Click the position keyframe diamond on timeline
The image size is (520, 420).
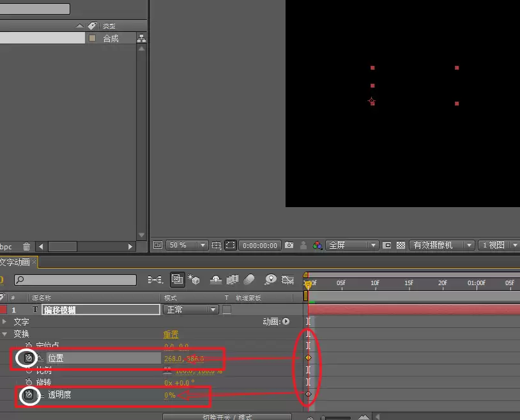tap(308, 357)
